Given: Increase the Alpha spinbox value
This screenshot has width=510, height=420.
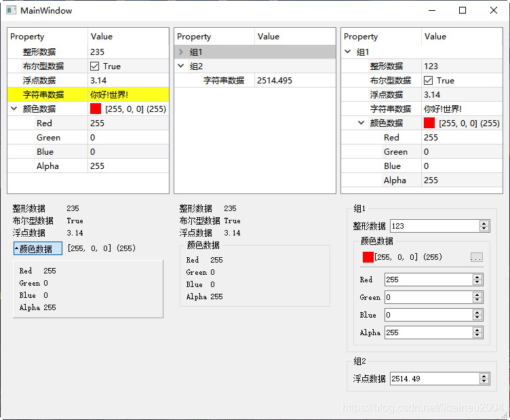Looking at the screenshot, I should pyautogui.click(x=477, y=330).
